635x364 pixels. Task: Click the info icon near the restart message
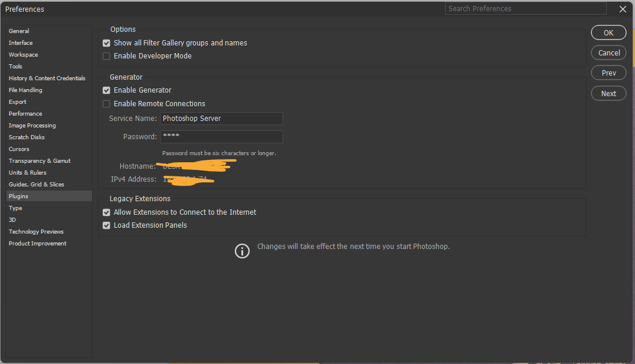(x=242, y=251)
